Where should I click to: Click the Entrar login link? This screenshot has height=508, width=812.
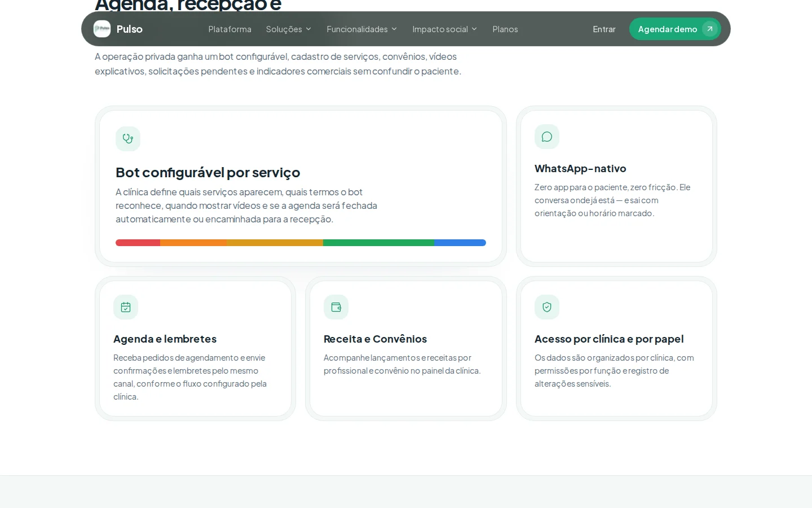tap(604, 29)
